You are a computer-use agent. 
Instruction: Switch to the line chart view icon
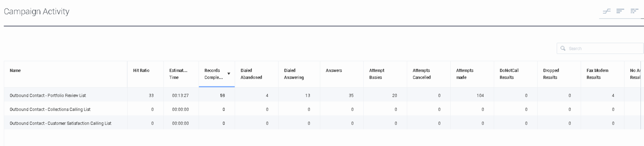tap(606, 11)
